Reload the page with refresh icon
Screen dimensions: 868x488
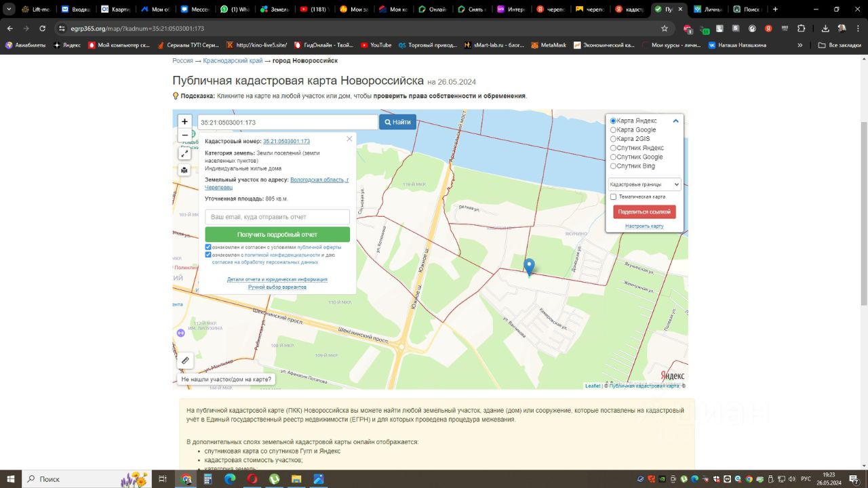point(42,28)
